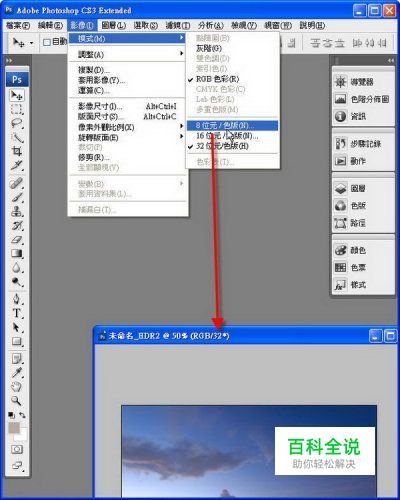Select checked RGB 色彩(R) mode
Screen dimensions: 400x500
232,79
